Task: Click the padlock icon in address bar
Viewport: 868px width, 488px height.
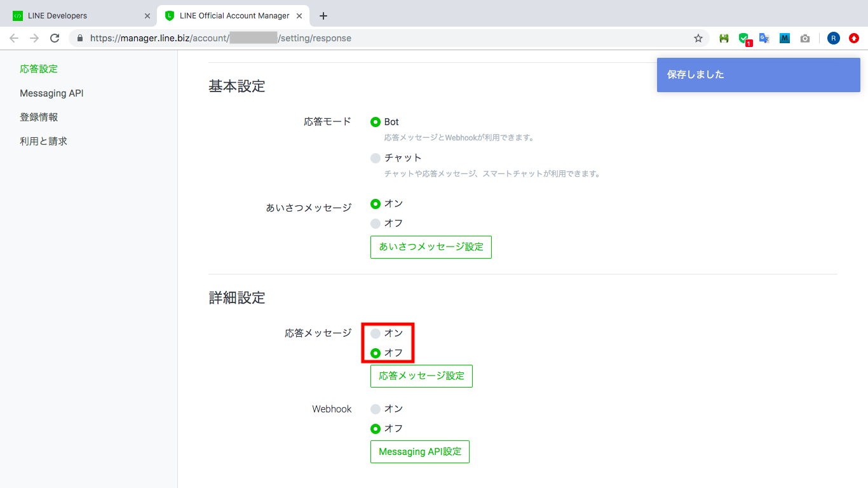Action: [80, 38]
